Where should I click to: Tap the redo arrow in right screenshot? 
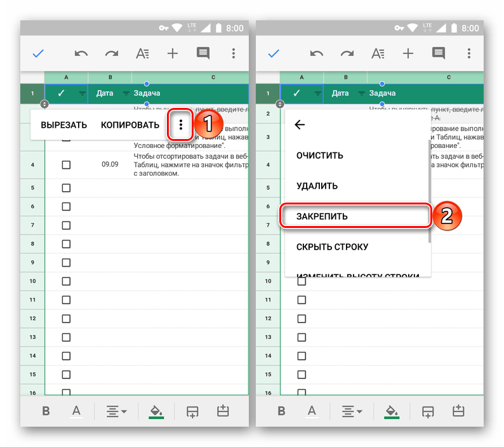pos(347,53)
